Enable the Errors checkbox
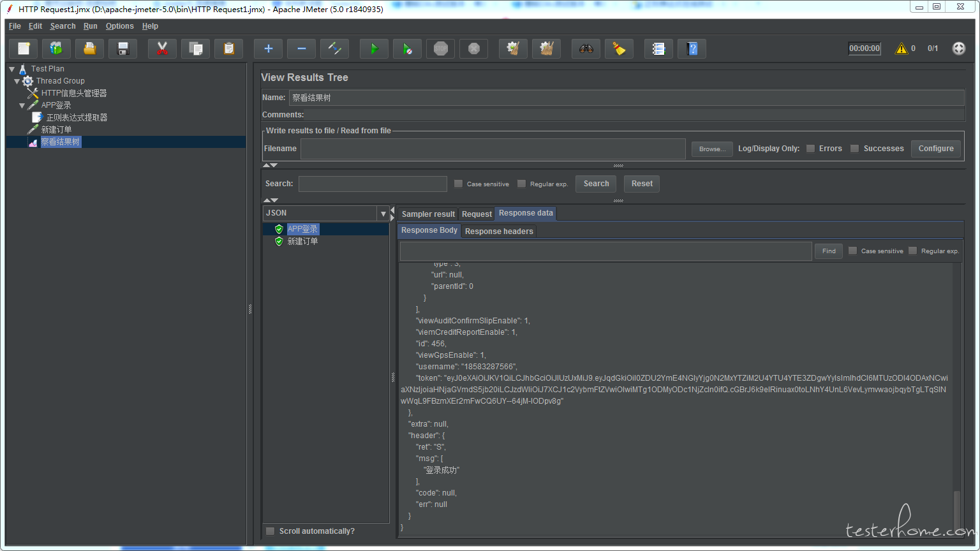Image resolution: width=980 pixels, height=551 pixels. click(810, 149)
